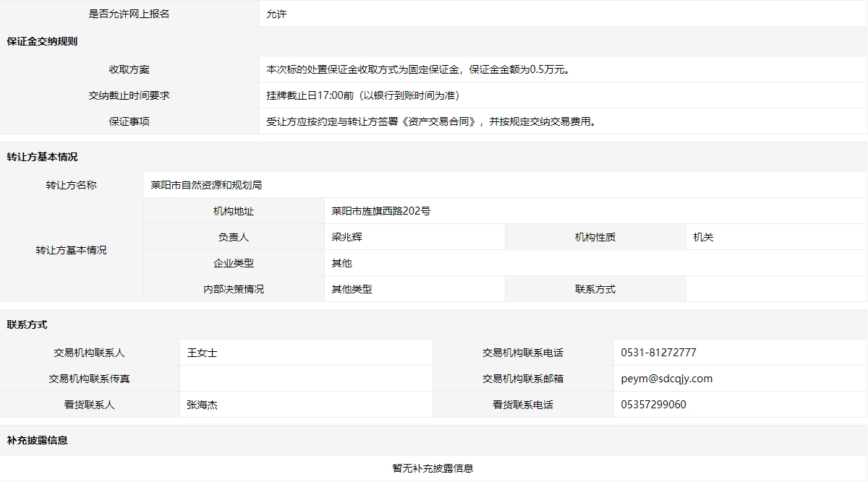
Task: Click the 收取方案 row label
Action: pos(129,69)
